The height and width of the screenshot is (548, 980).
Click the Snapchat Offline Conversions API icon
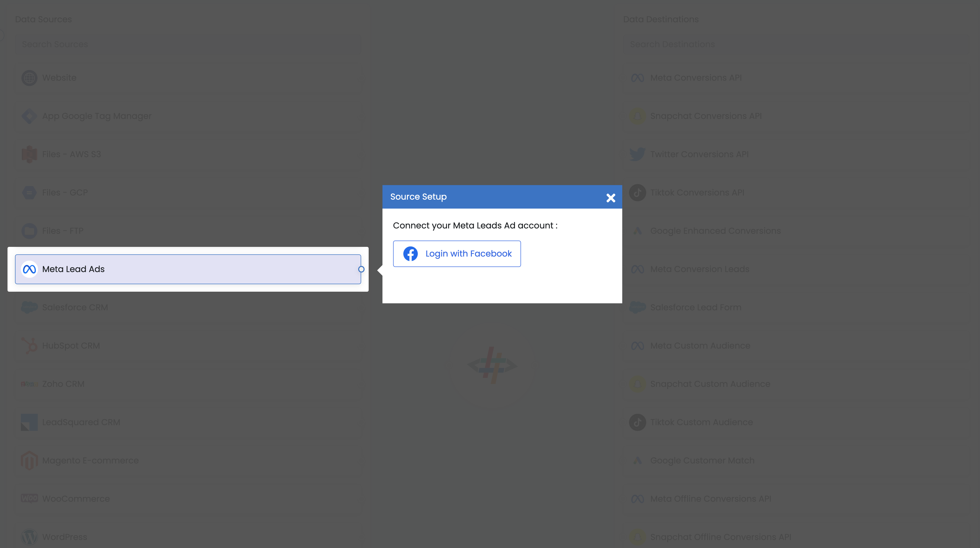coord(637,537)
